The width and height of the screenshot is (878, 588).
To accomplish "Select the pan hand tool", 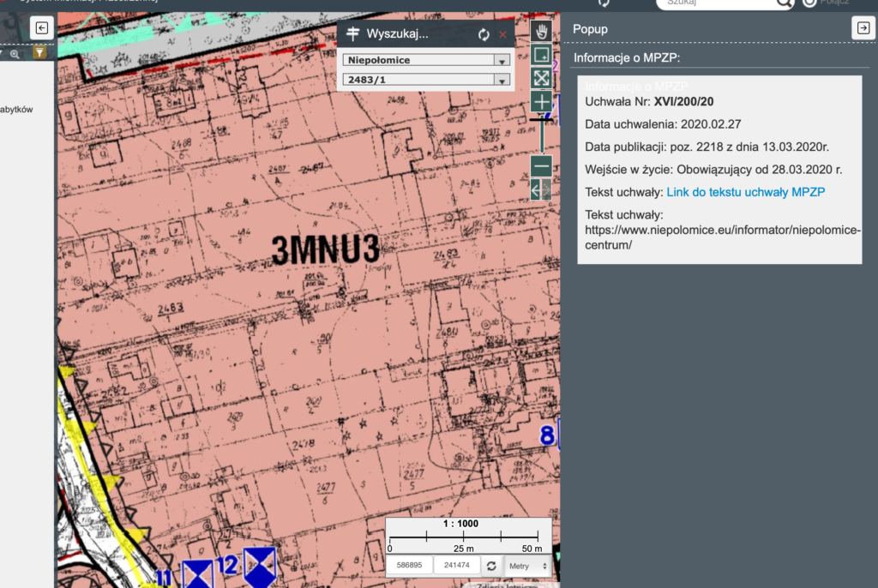I will point(541,32).
